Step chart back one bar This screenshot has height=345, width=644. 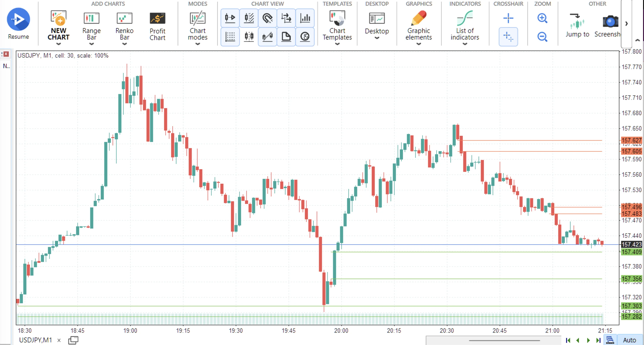[x=578, y=340]
